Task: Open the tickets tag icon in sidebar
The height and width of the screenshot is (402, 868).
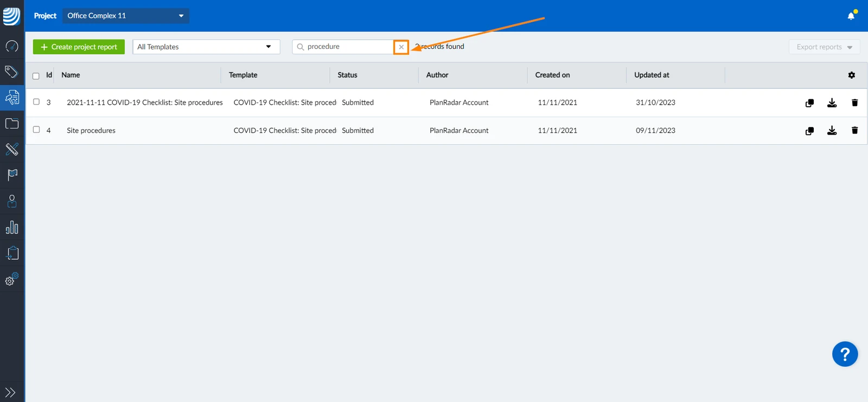Action: [11, 72]
